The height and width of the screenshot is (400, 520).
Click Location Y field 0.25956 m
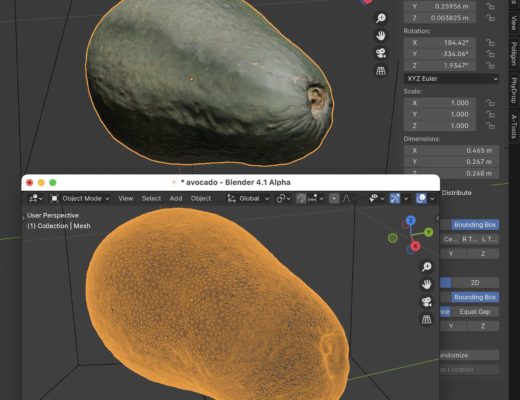pyautogui.click(x=440, y=6)
